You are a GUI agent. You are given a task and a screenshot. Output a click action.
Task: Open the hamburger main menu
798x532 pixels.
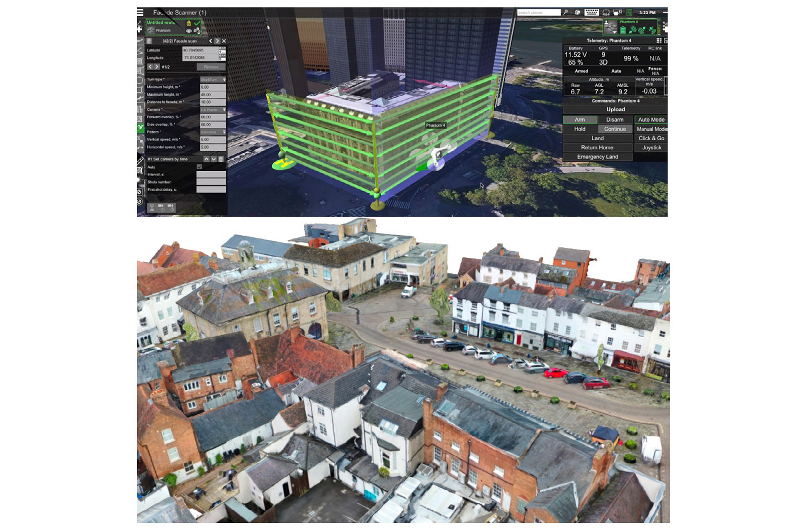[140, 12]
